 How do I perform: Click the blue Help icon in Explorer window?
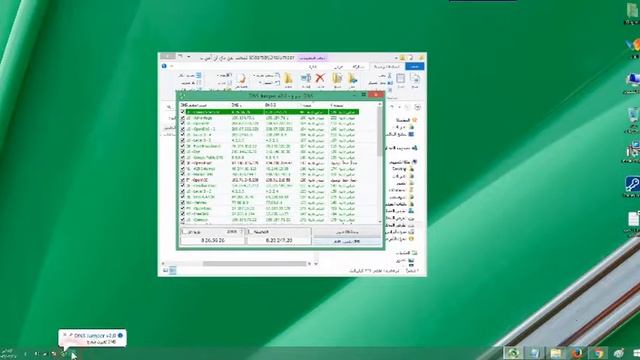(164, 66)
